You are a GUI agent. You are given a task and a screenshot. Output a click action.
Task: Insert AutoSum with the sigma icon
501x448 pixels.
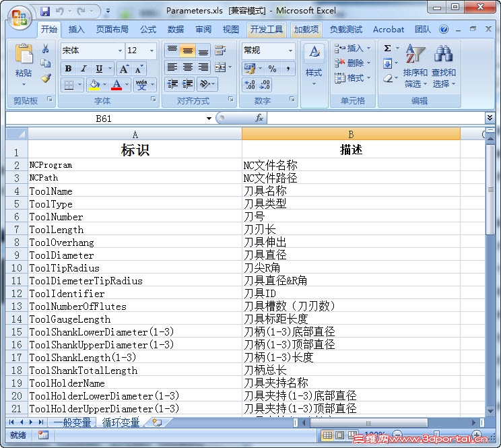387,48
